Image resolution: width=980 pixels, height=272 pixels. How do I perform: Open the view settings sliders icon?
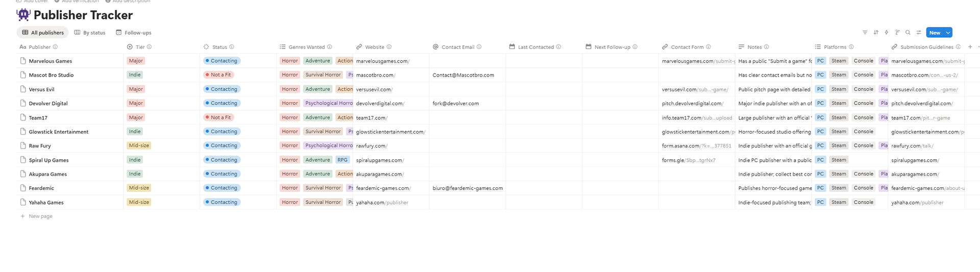[919, 33]
